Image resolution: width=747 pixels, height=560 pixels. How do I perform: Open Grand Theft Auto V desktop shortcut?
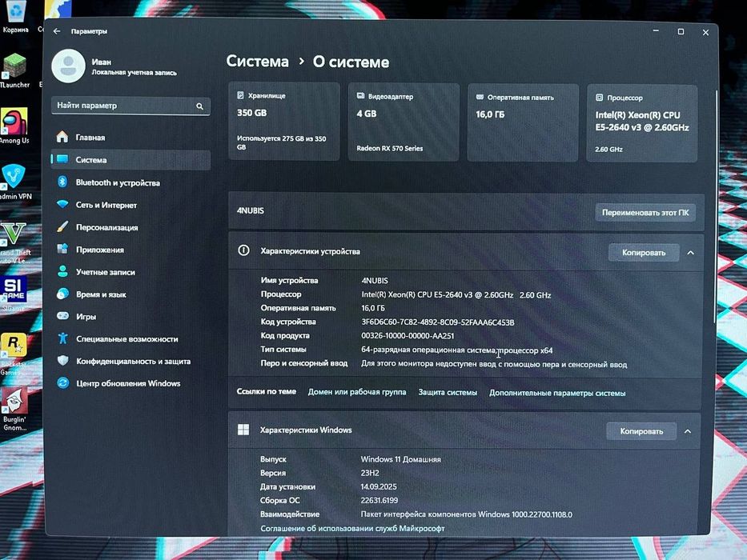(14, 243)
